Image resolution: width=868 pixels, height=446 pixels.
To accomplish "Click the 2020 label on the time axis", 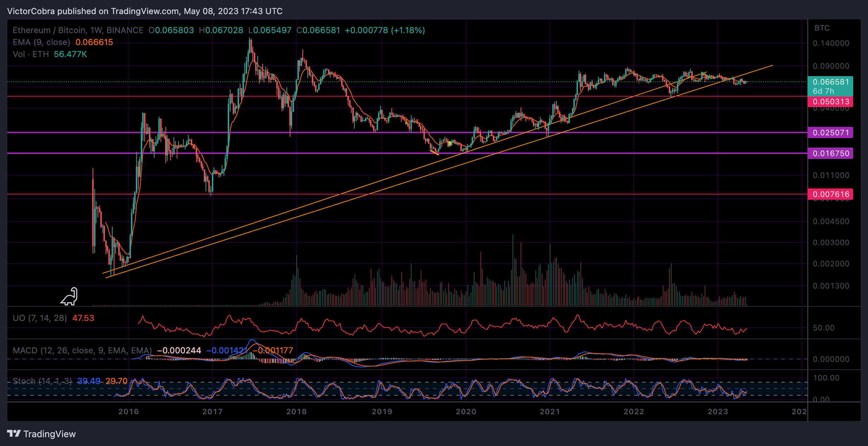I will 466,411.
